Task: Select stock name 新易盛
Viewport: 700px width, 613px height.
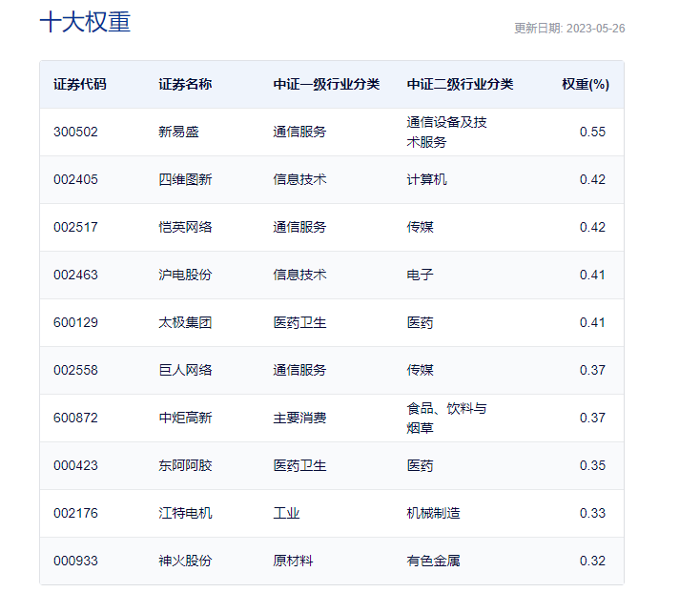Action: point(178,133)
